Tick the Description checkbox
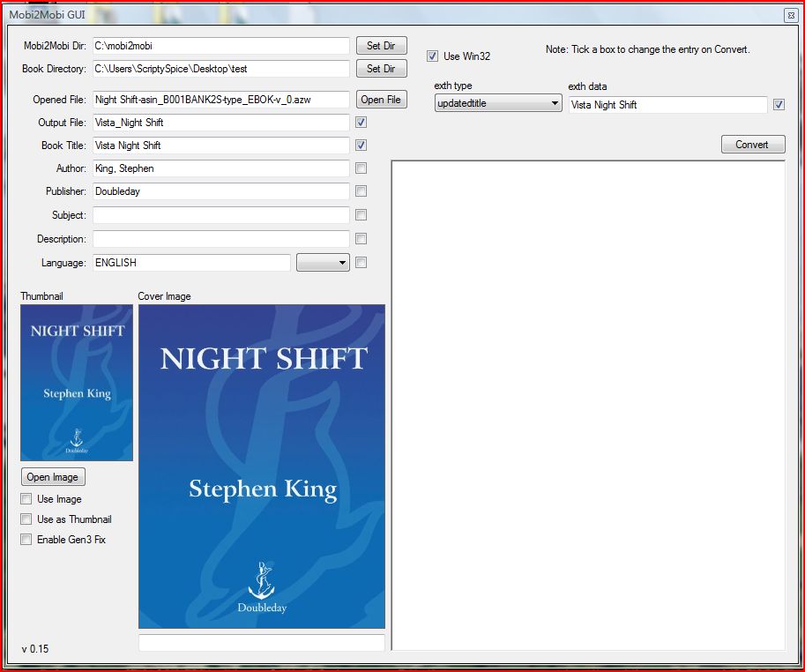The image size is (805, 672). pyautogui.click(x=361, y=239)
